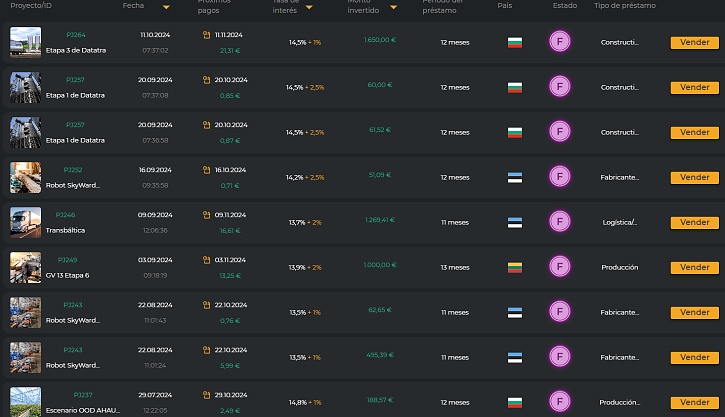Click the Lithuanian flag in PJ249 row
Screen dimensions: 725x417
pyautogui.click(x=515, y=267)
